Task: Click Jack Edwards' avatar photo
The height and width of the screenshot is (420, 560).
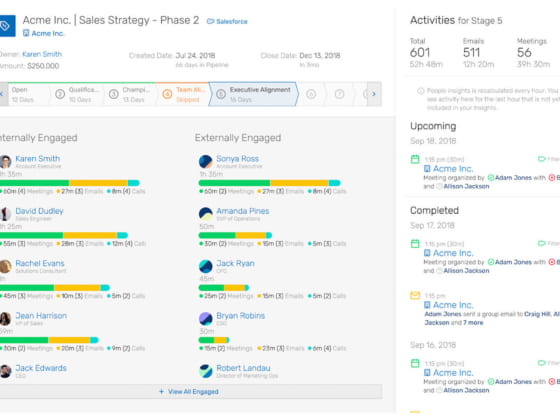Action: coord(5,371)
